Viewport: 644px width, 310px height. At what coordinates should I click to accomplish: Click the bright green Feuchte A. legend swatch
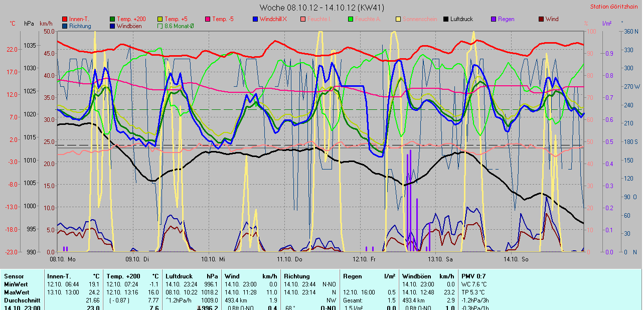coord(351,19)
